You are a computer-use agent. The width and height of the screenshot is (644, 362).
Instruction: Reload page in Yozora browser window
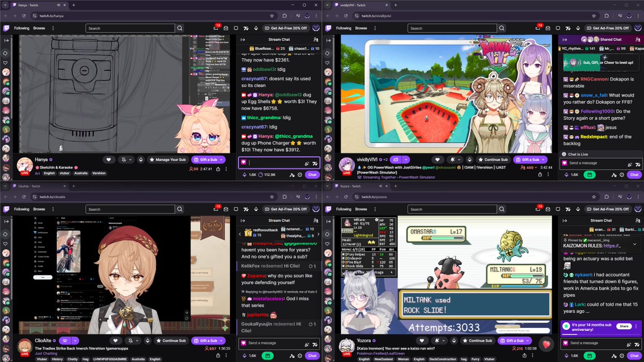[346, 197]
